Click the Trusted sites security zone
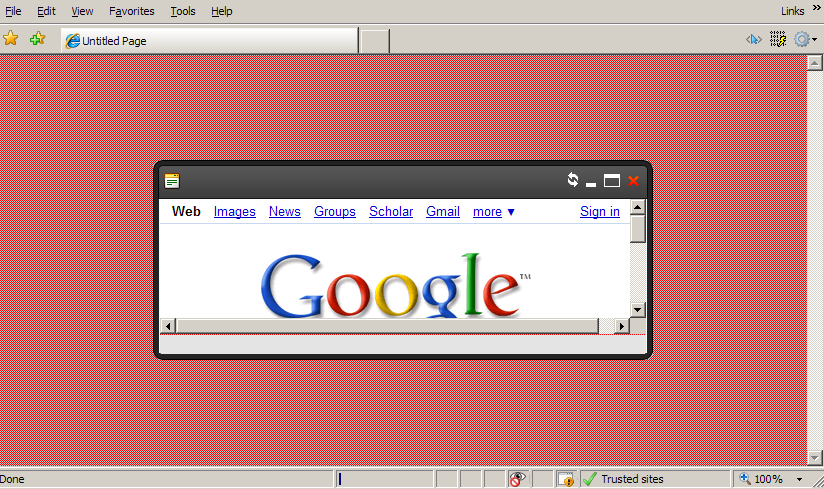Screen dimensions: 824x489 654,479
